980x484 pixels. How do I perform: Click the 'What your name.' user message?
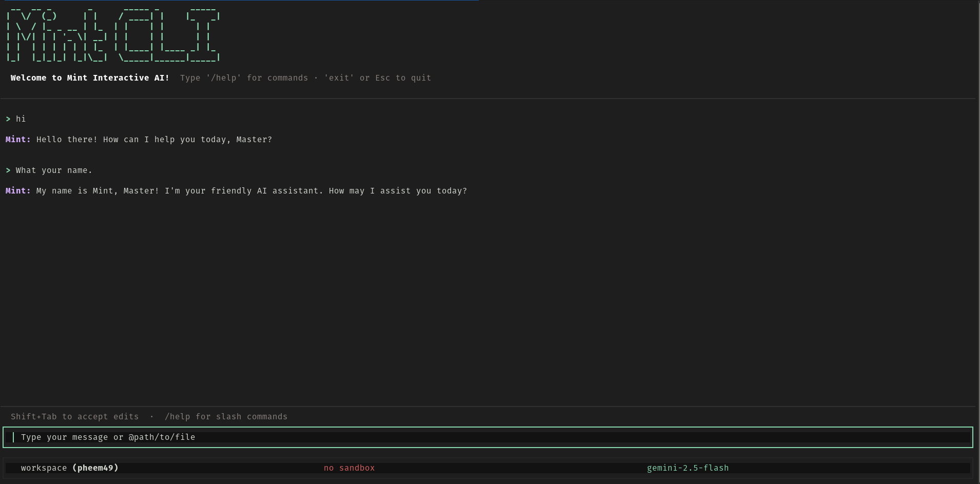click(54, 170)
